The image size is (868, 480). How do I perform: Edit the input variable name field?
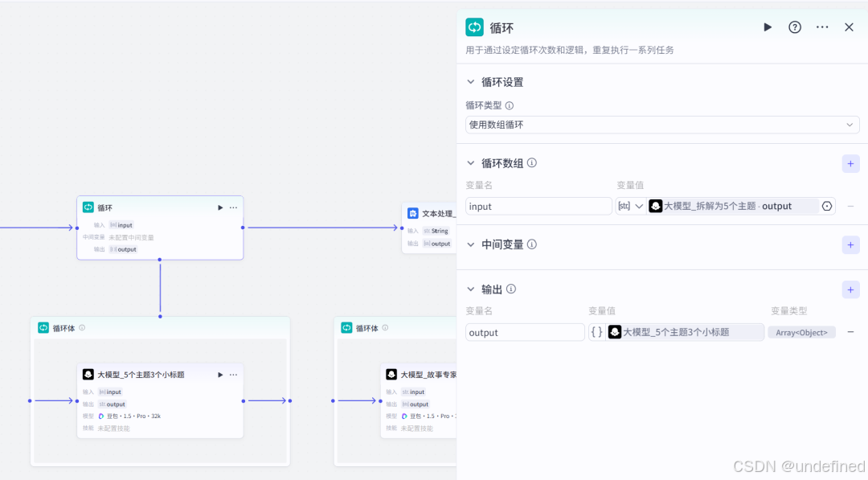538,206
